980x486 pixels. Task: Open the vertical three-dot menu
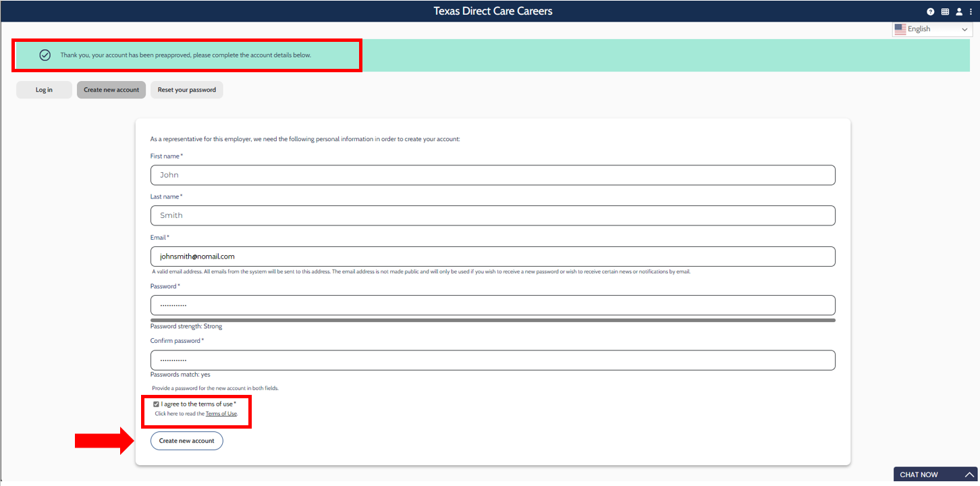[x=971, y=11]
